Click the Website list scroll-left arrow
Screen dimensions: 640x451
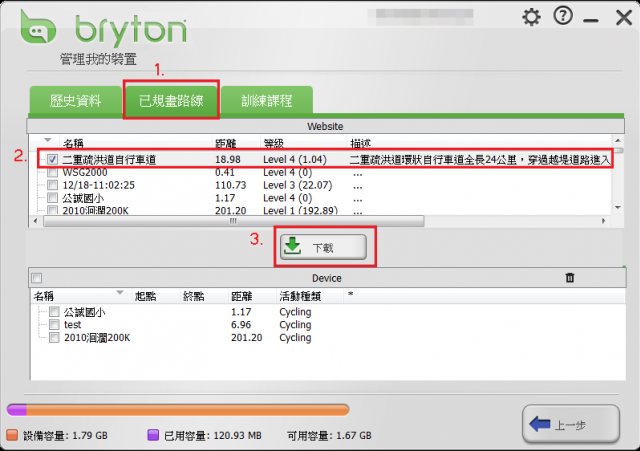click(36, 221)
